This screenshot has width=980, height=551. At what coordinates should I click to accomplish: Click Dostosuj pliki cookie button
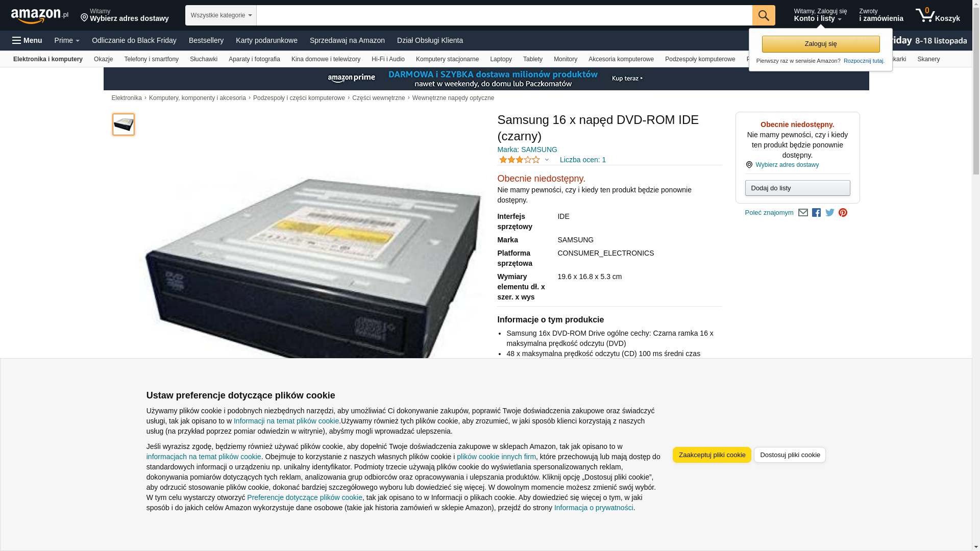790,455
